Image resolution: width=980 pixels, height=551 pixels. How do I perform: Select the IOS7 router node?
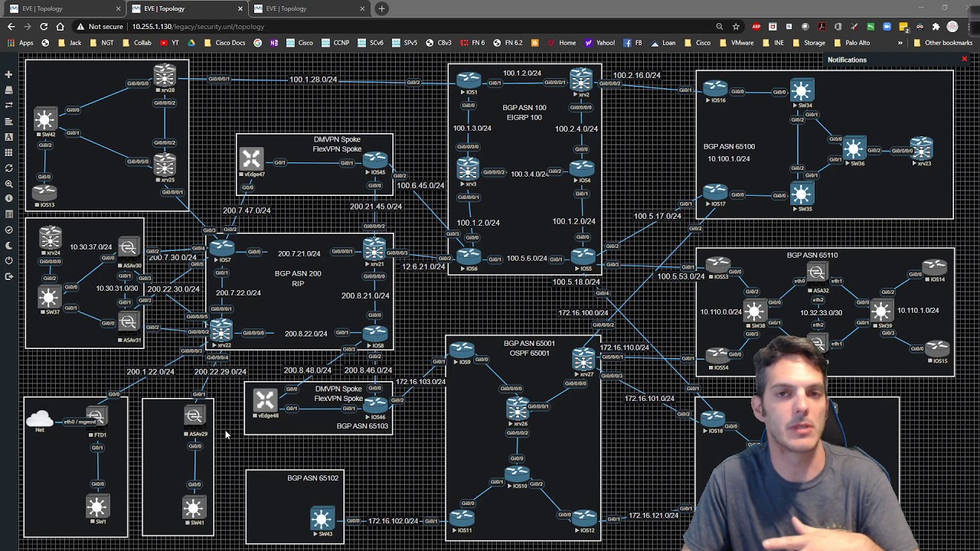(x=221, y=246)
